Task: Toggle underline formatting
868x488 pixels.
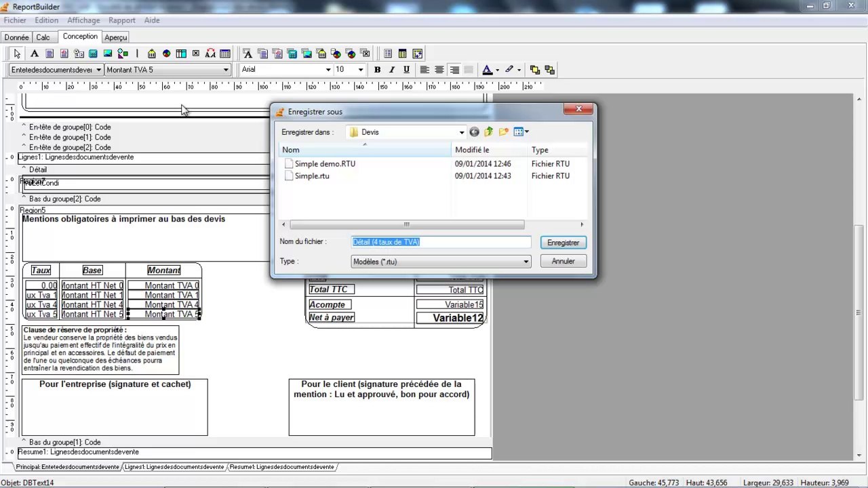Action: pyautogui.click(x=406, y=70)
